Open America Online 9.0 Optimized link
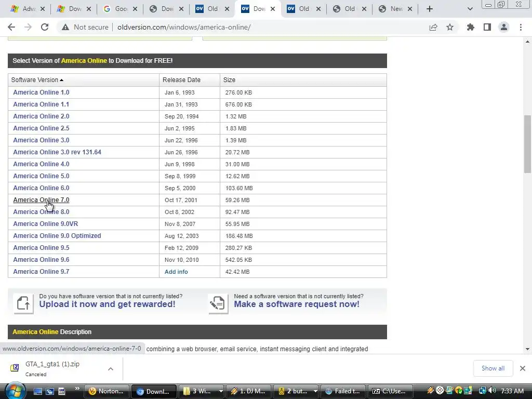 click(x=57, y=235)
